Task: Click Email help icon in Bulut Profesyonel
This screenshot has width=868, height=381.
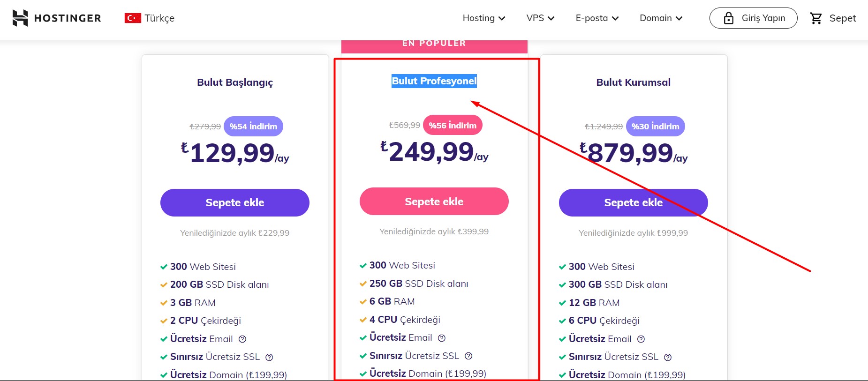Action: 442,338
